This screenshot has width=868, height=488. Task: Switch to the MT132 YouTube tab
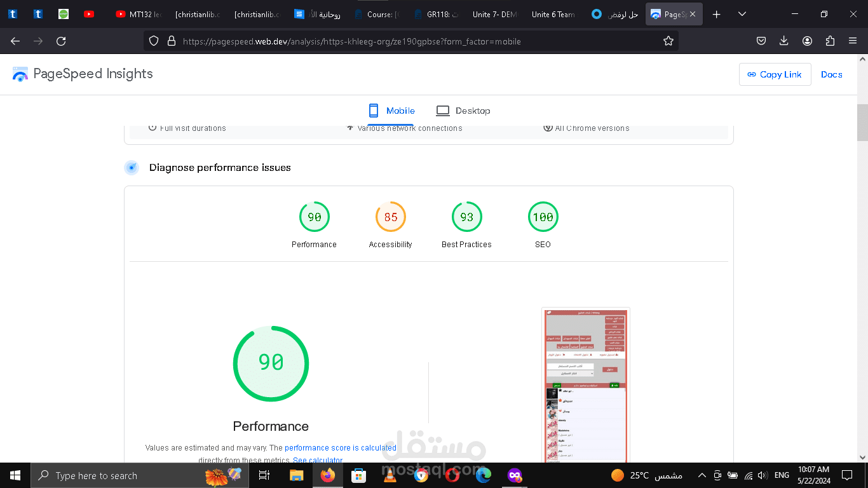139,15
